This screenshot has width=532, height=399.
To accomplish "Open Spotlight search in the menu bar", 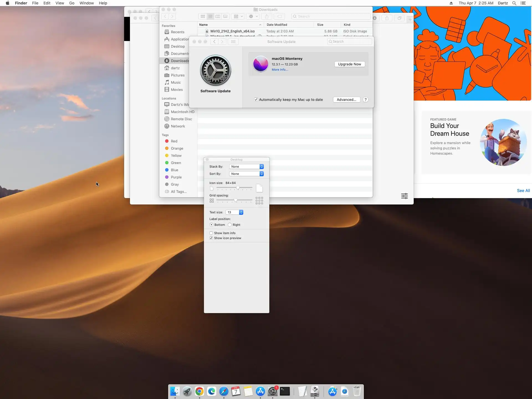I will tap(514, 3).
